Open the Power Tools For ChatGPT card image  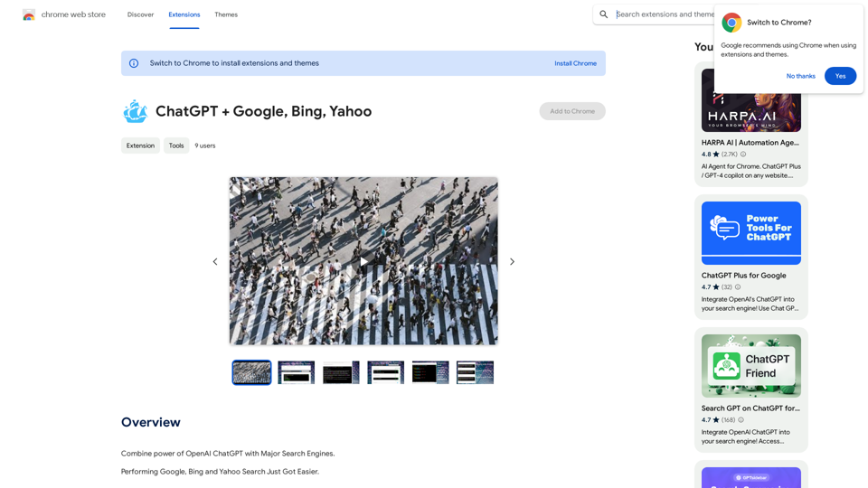click(x=750, y=233)
